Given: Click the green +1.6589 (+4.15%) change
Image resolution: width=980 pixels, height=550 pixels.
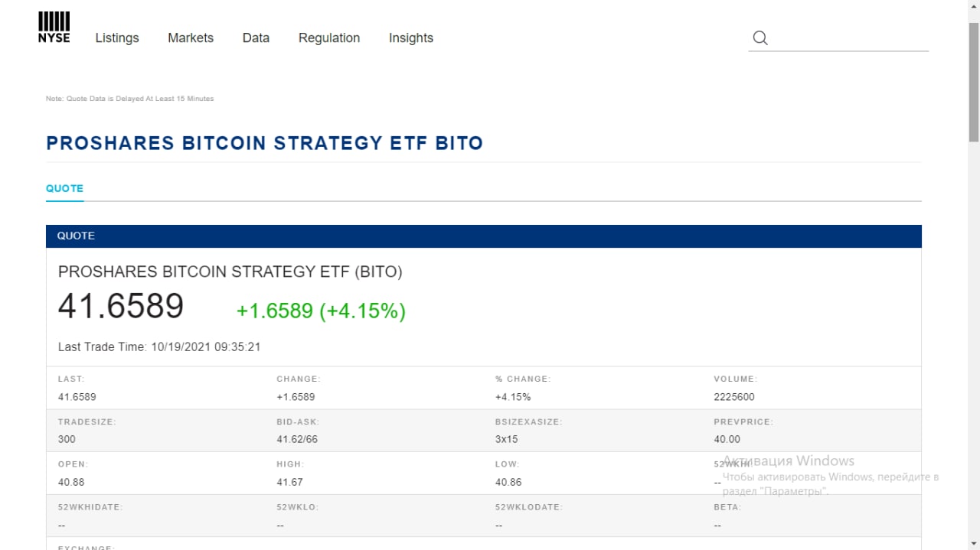Looking at the screenshot, I should 321,311.
